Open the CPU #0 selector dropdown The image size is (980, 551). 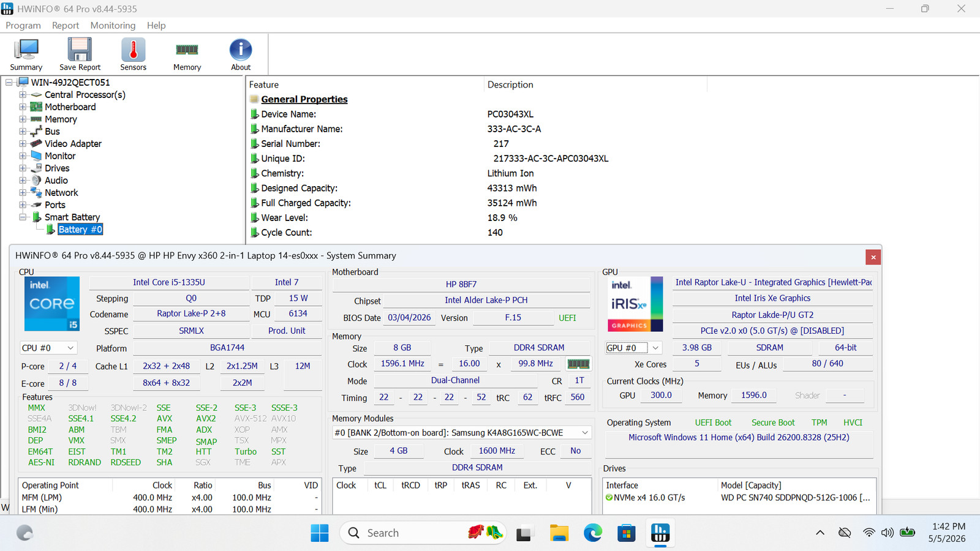[48, 348]
